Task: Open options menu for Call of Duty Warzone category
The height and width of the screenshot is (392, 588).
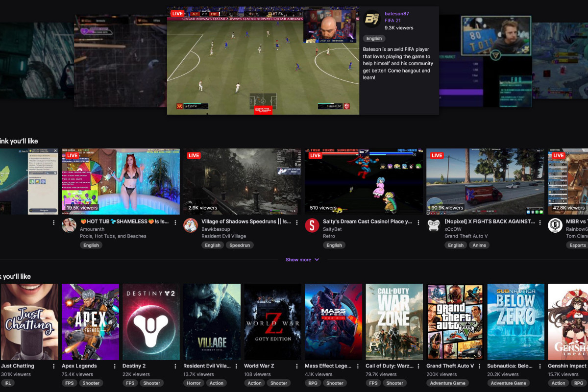Action: tap(418, 366)
